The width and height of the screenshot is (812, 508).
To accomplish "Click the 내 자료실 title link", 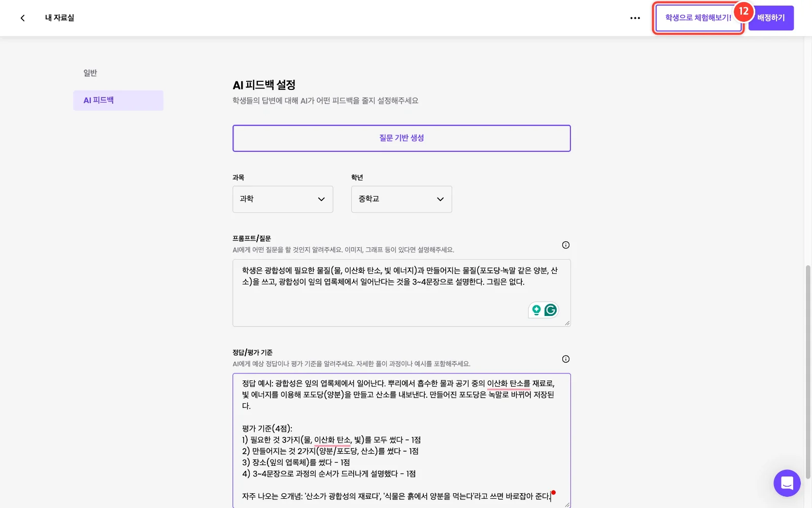I will (x=59, y=18).
